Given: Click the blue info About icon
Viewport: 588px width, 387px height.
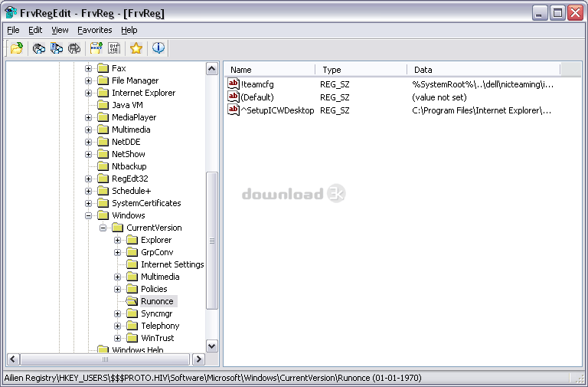Looking at the screenshot, I should click(x=158, y=48).
